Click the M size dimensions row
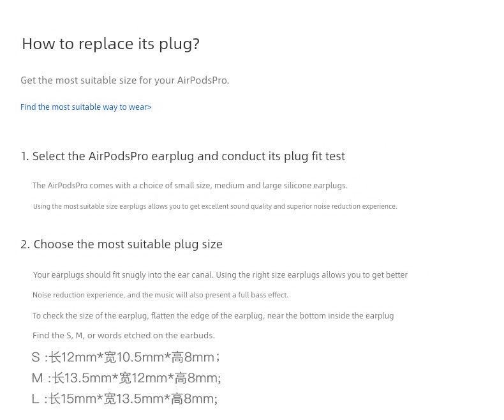This screenshot has height=420, width=504. coord(126,379)
